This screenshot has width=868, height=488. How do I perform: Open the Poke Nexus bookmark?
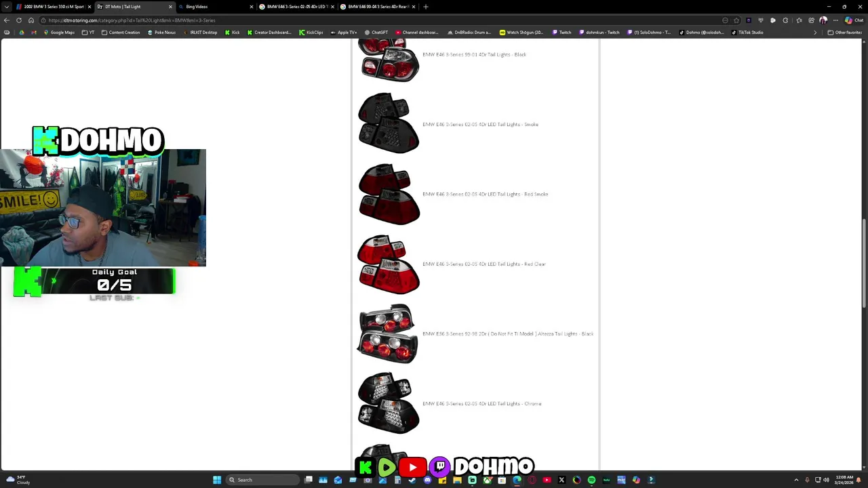coord(161,33)
